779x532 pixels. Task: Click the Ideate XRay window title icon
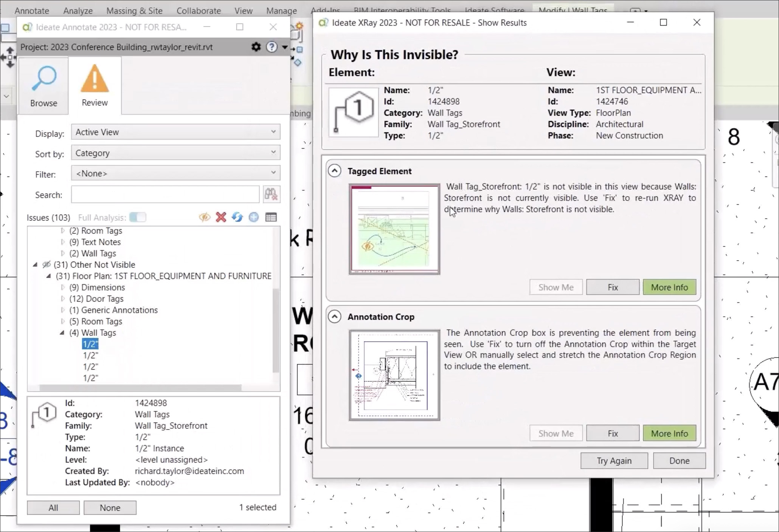point(323,23)
